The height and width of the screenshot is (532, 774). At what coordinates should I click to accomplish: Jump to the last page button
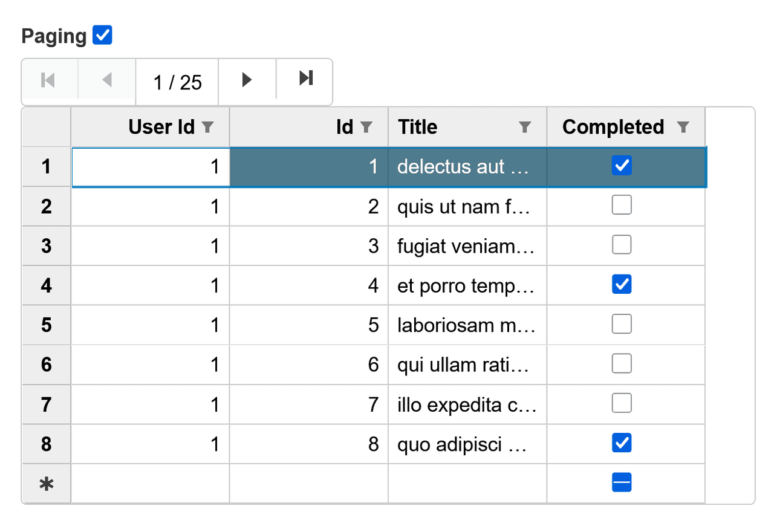(306, 78)
